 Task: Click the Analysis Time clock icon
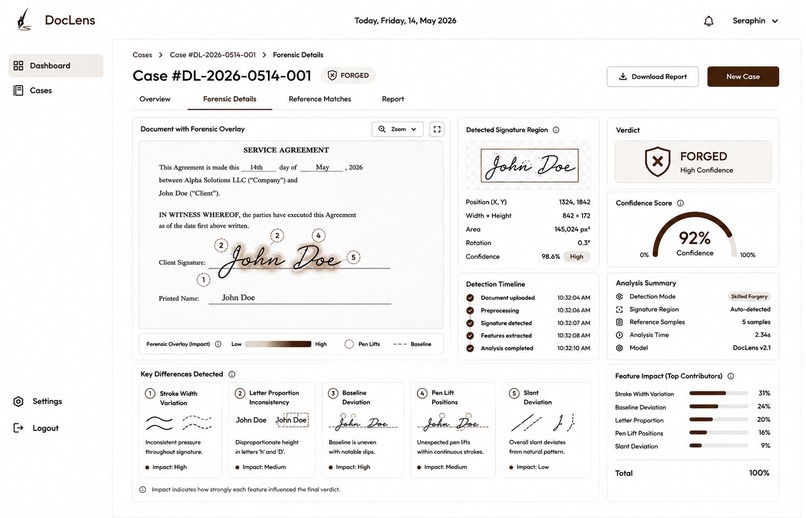[x=619, y=335]
